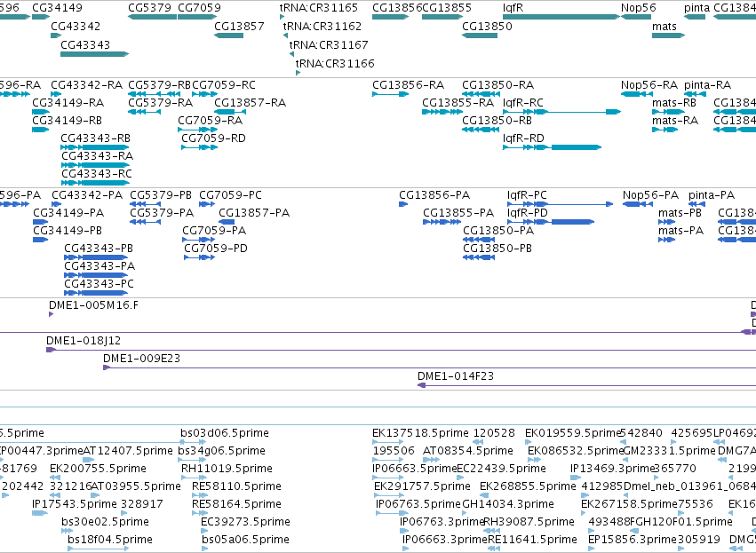Click protein CG34149-PB
Viewport: 756px width, 553px height.
click(41, 240)
